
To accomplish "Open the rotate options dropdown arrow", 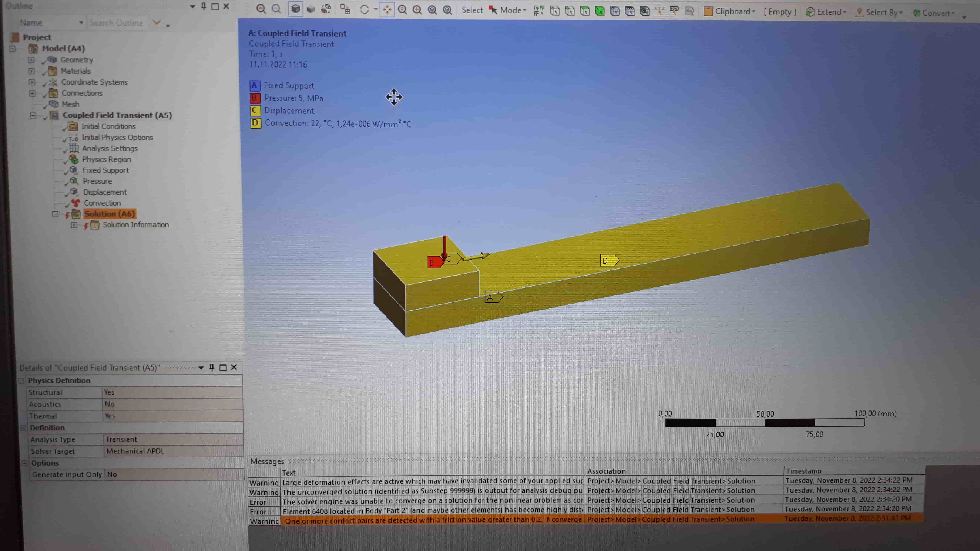I will [376, 10].
